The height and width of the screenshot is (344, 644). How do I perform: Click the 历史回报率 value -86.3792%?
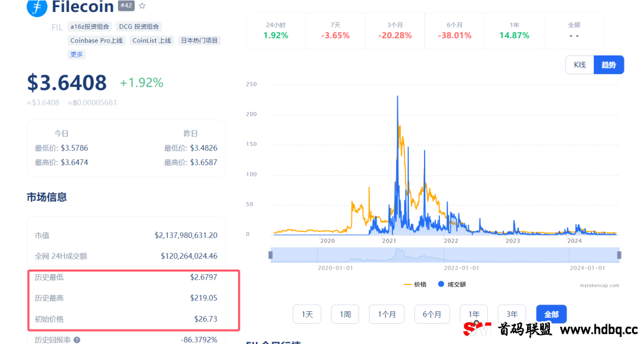click(x=199, y=340)
